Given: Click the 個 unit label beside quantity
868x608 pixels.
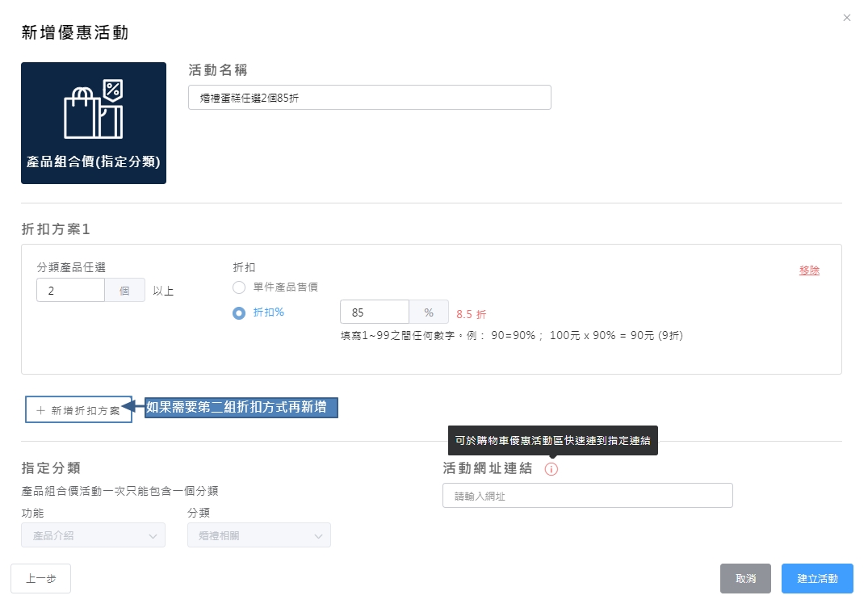Looking at the screenshot, I should tap(124, 291).
